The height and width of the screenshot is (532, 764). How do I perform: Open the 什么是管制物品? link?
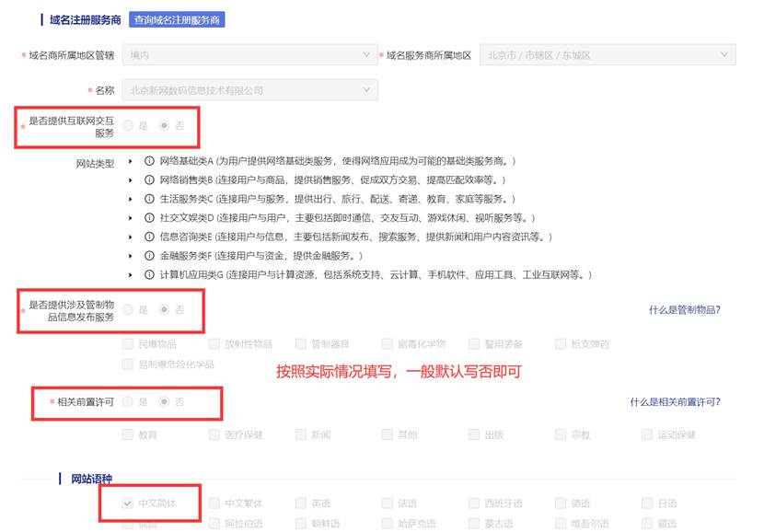[x=684, y=310]
